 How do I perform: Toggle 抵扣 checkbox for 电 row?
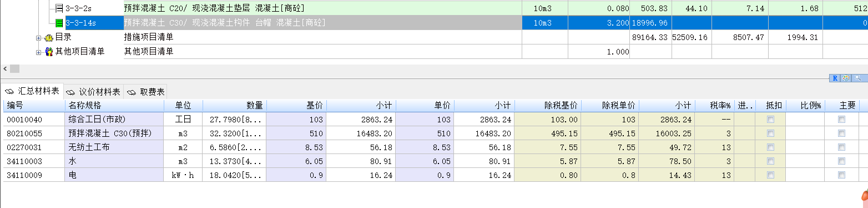(x=770, y=175)
